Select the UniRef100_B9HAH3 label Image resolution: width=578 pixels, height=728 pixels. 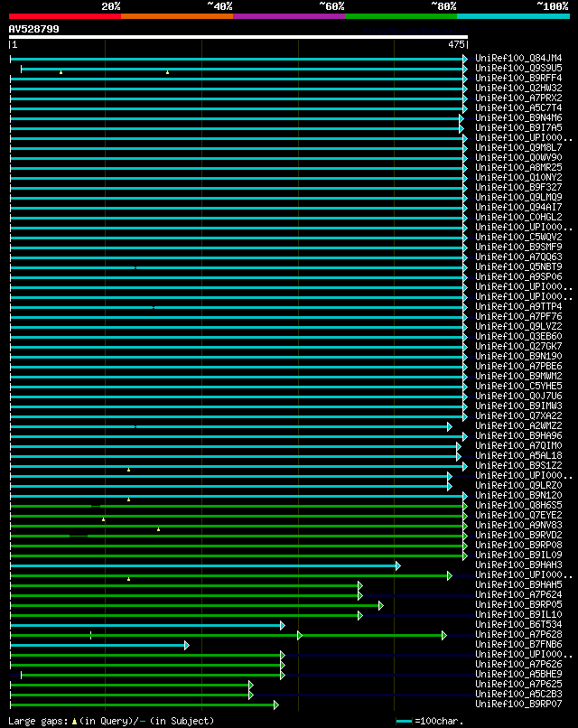click(x=518, y=565)
